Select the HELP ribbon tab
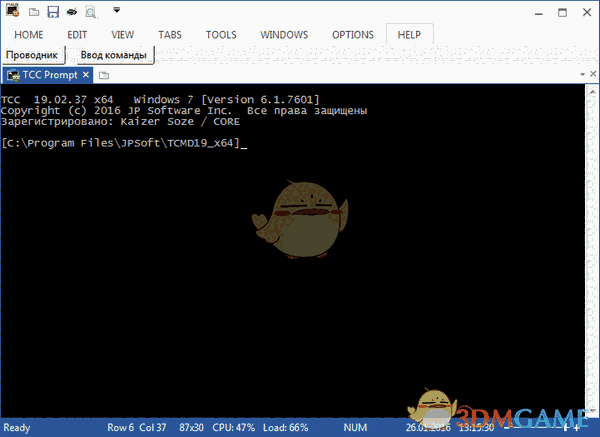600x437 pixels. click(x=409, y=35)
